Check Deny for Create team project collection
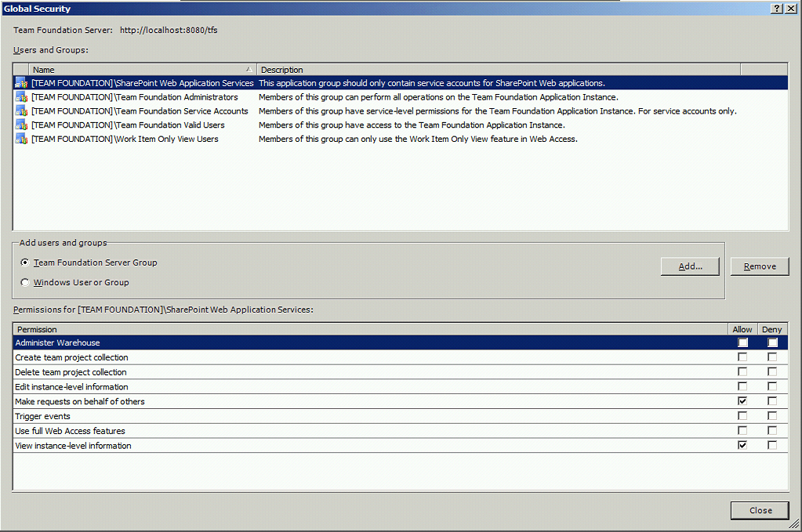Viewport: 802px width, 532px height. pos(772,357)
